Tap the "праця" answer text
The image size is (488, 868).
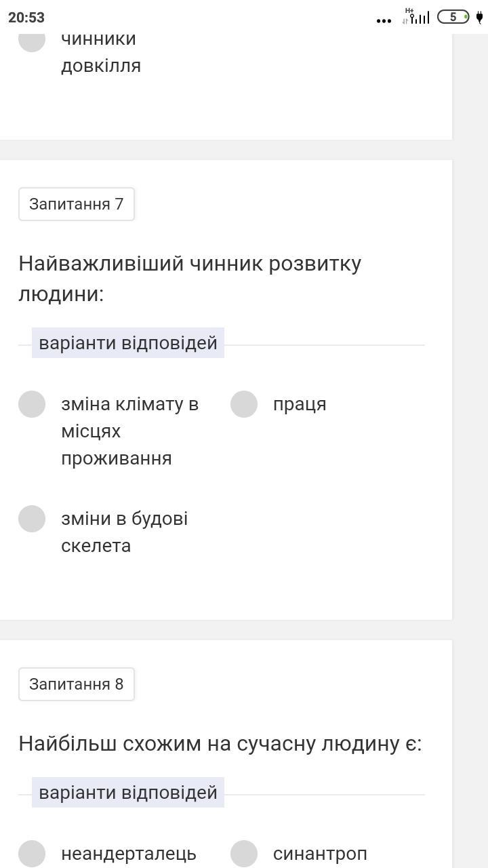click(x=300, y=404)
